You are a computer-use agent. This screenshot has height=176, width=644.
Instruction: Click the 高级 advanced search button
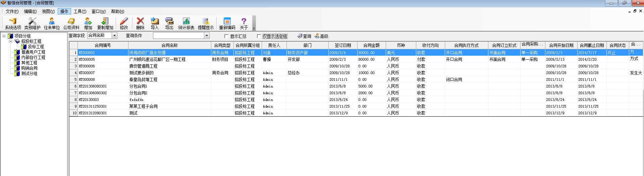coord(321,36)
